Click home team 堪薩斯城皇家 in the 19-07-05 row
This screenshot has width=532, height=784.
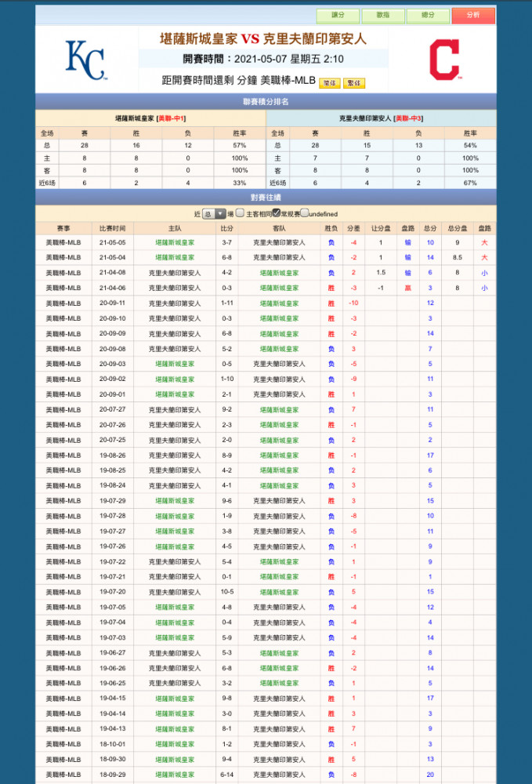coord(175,608)
